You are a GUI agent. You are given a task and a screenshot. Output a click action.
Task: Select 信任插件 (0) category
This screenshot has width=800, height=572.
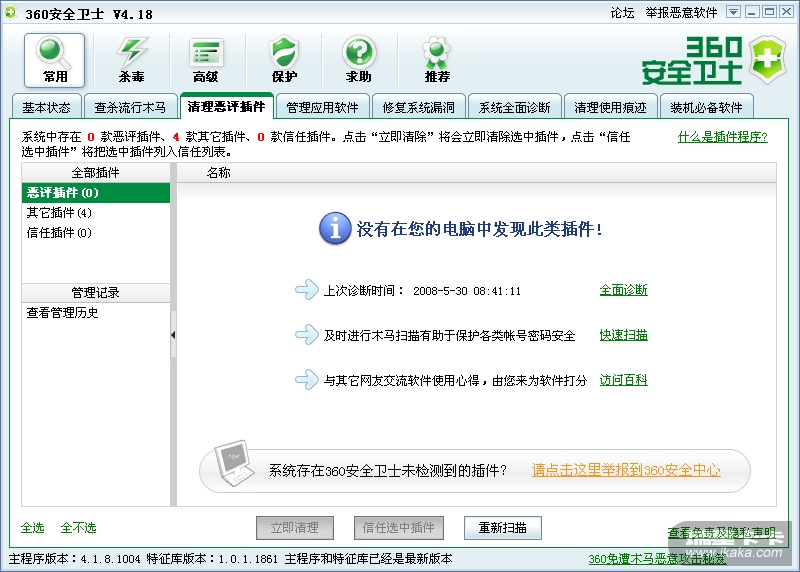coord(96,233)
